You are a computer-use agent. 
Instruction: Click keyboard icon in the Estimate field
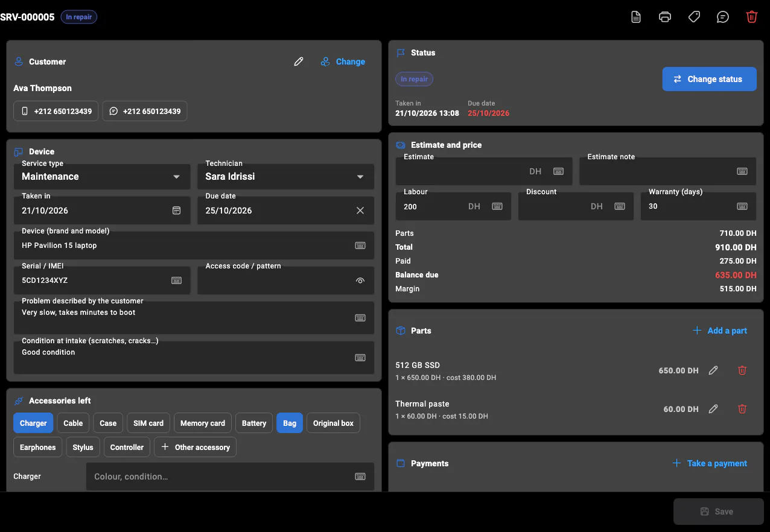559,171
